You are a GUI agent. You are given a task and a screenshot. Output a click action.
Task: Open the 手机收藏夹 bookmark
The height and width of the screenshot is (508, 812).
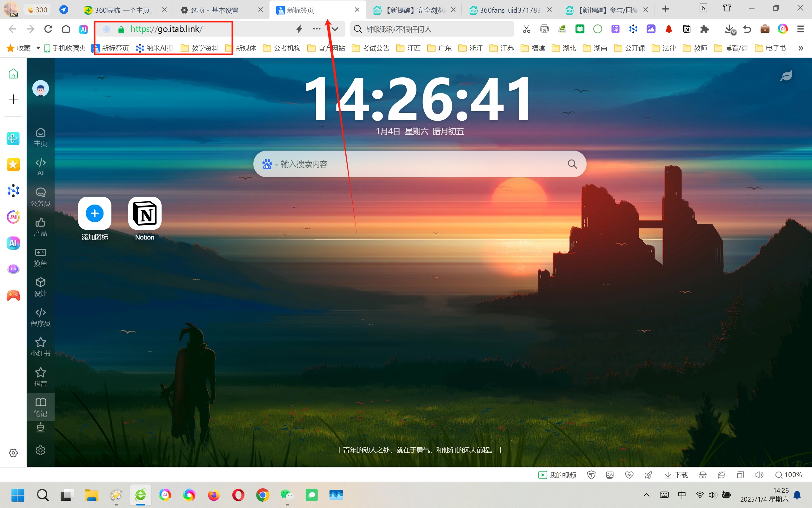click(x=65, y=48)
